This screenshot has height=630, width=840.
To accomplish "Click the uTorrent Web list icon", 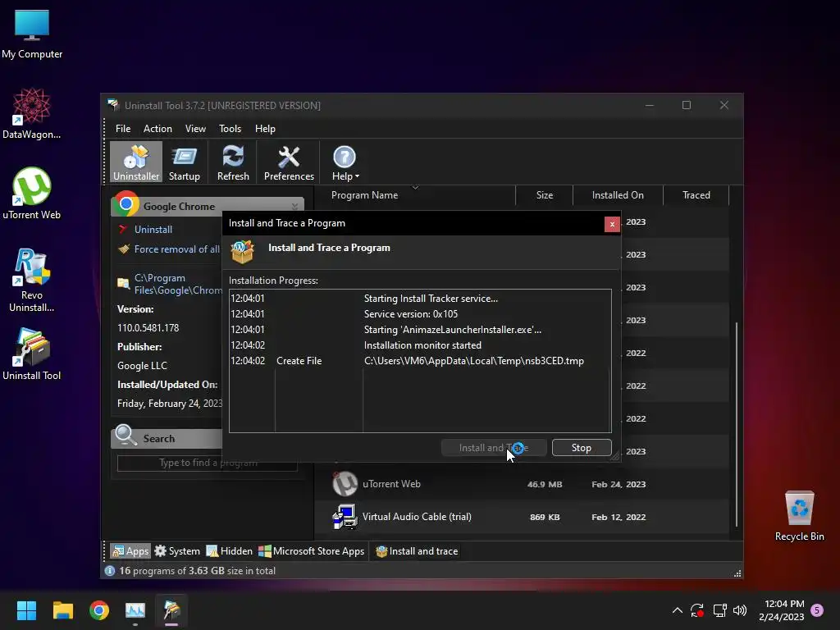I will (x=345, y=484).
